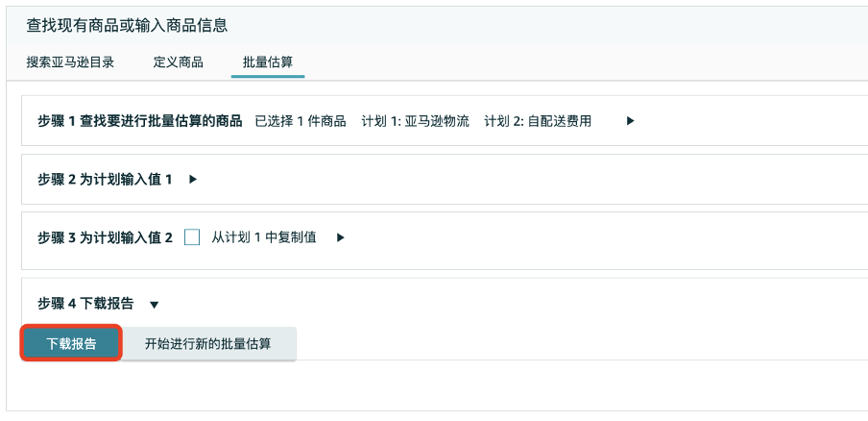868x421 pixels.
Task: Collapse 步骤 4 下载报告 down arrow
Action: point(155,305)
